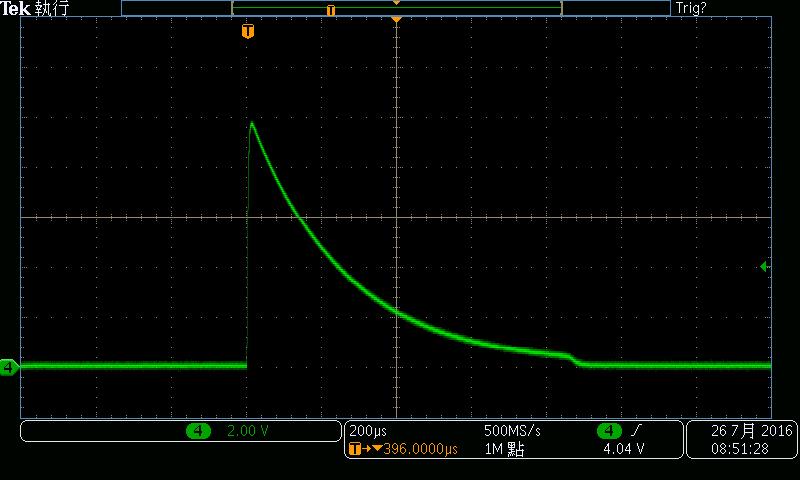Click the 500MS/s sample rate readout
800x480 pixels.
(512, 431)
